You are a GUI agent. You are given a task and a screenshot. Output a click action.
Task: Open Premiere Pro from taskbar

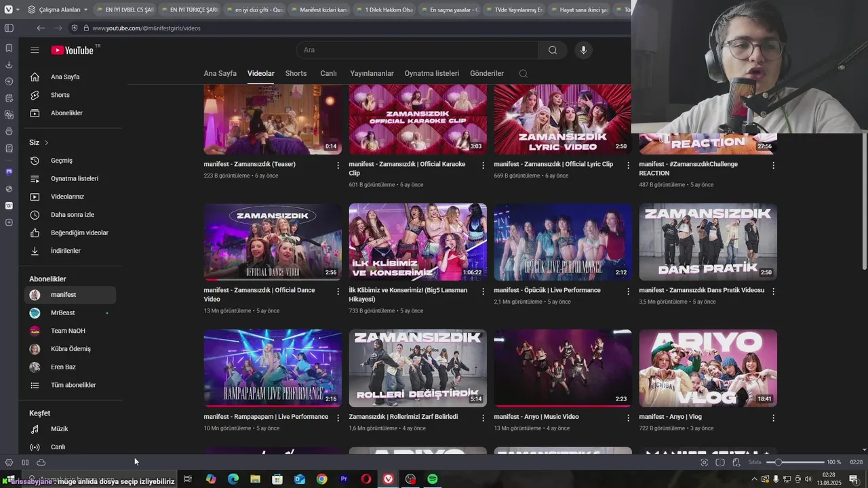pyautogui.click(x=344, y=479)
